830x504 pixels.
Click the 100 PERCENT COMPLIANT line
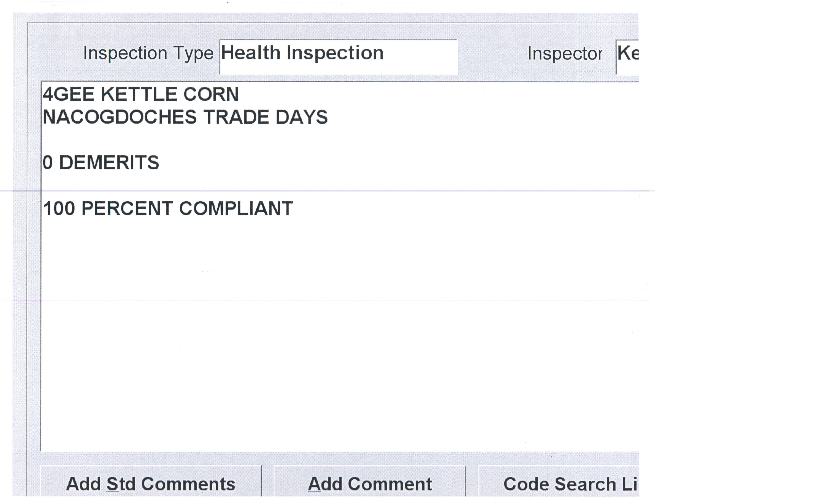(168, 209)
